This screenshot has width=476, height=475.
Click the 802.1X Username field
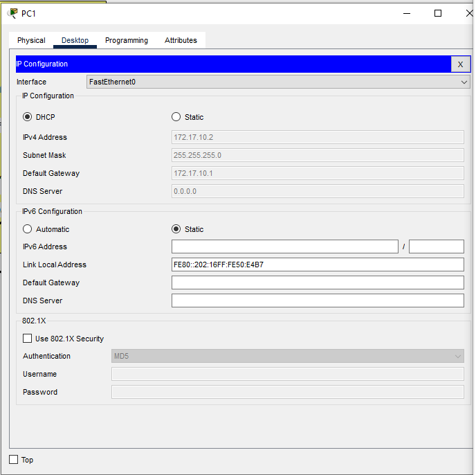[288, 374]
